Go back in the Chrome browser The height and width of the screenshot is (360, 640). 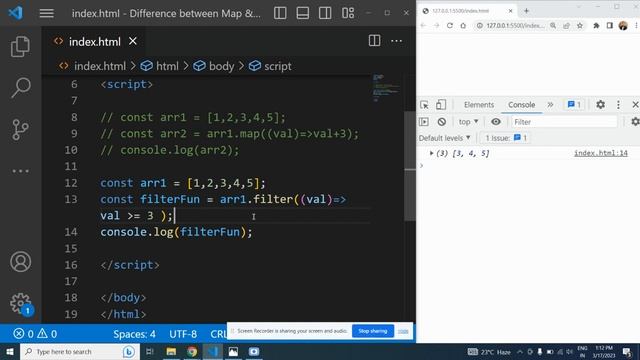(x=423, y=26)
